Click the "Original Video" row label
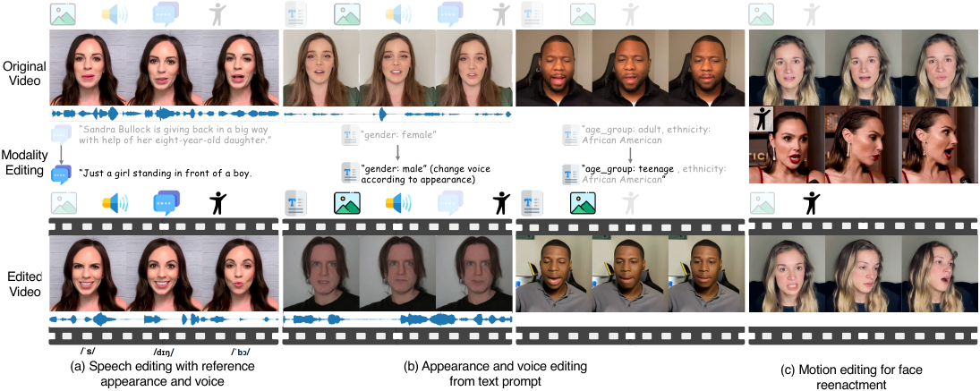Image resolution: width=980 pixels, height=391 pixels. point(22,73)
